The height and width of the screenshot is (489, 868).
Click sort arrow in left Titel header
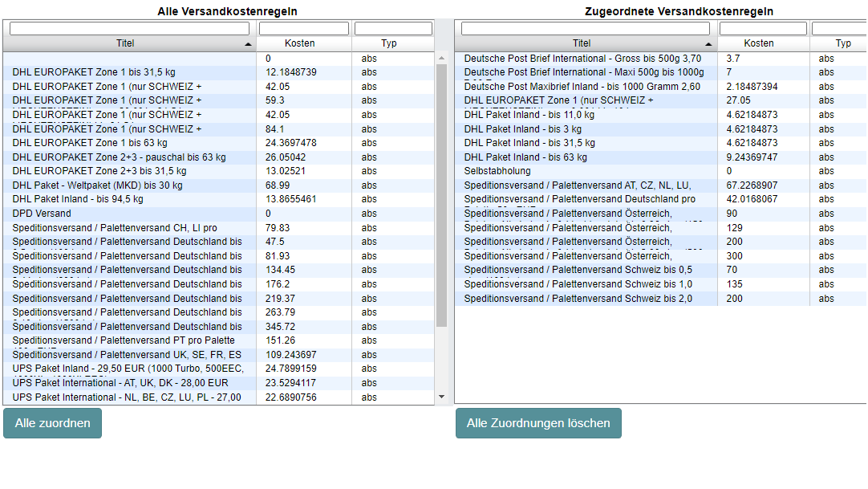[248, 44]
